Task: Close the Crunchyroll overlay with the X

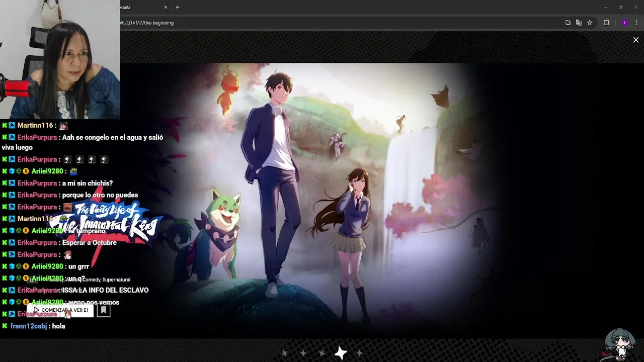Action: point(636,40)
